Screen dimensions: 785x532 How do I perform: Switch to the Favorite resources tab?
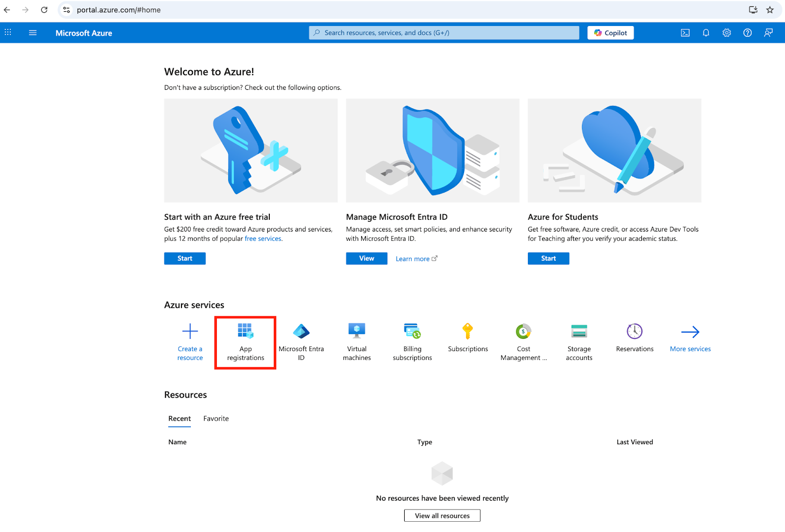[216, 419]
